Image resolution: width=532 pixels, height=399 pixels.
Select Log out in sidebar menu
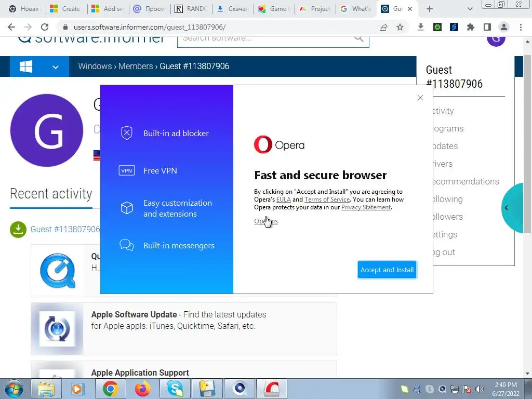pyautogui.click(x=444, y=252)
